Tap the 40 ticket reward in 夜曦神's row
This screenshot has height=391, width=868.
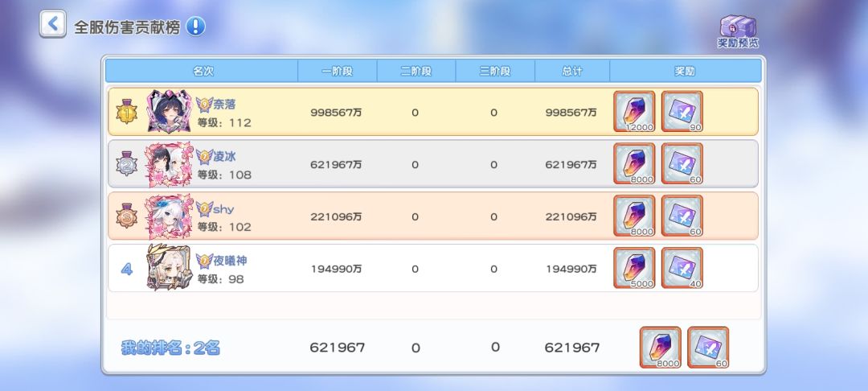tap(682, 267)
